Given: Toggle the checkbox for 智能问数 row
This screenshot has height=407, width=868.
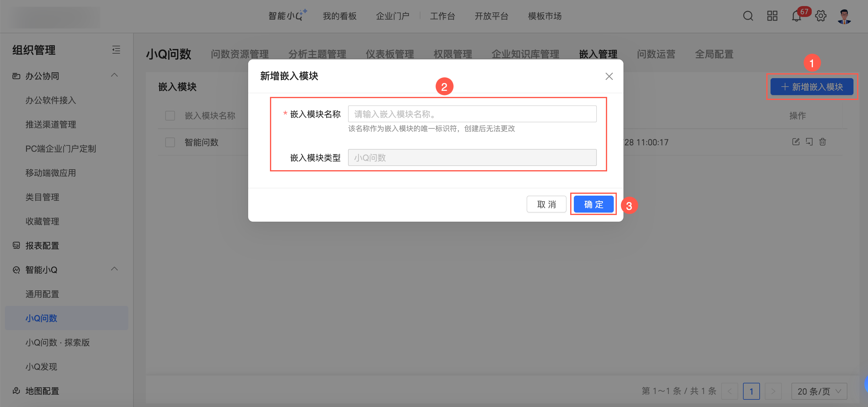Looking at the screenshot, I should [170, 142].
